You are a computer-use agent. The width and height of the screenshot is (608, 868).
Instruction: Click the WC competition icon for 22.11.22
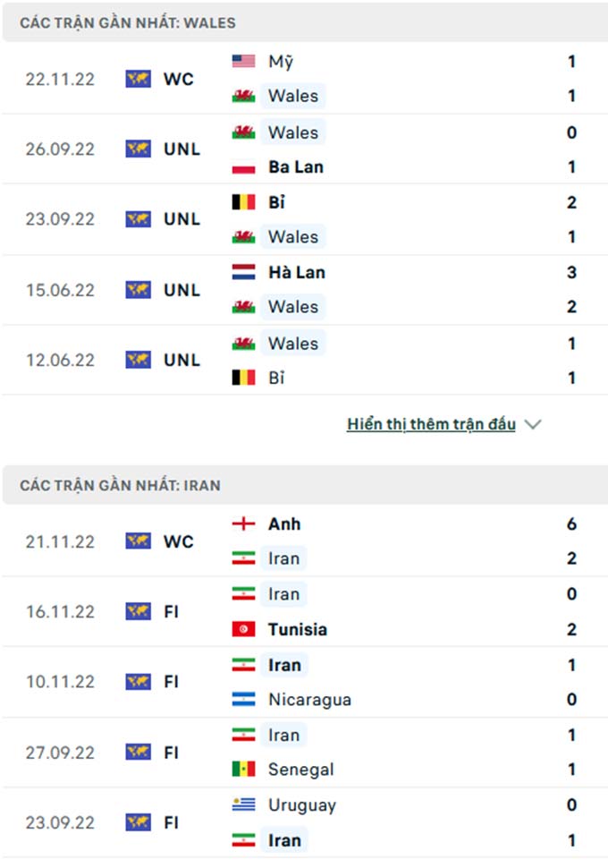pyautogui.click(x=138, y=79)
